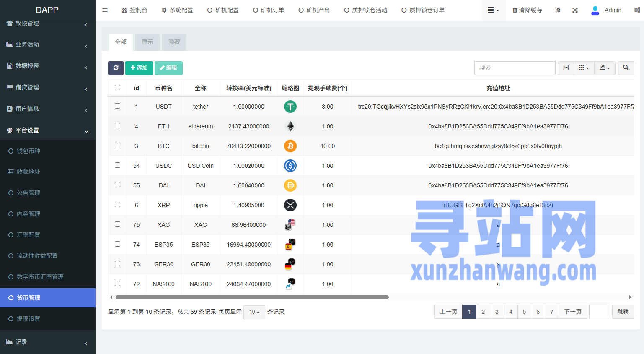Click the language switch icon in top bar
This screenshot has height=354, width=644.
[x=557, y=10]
